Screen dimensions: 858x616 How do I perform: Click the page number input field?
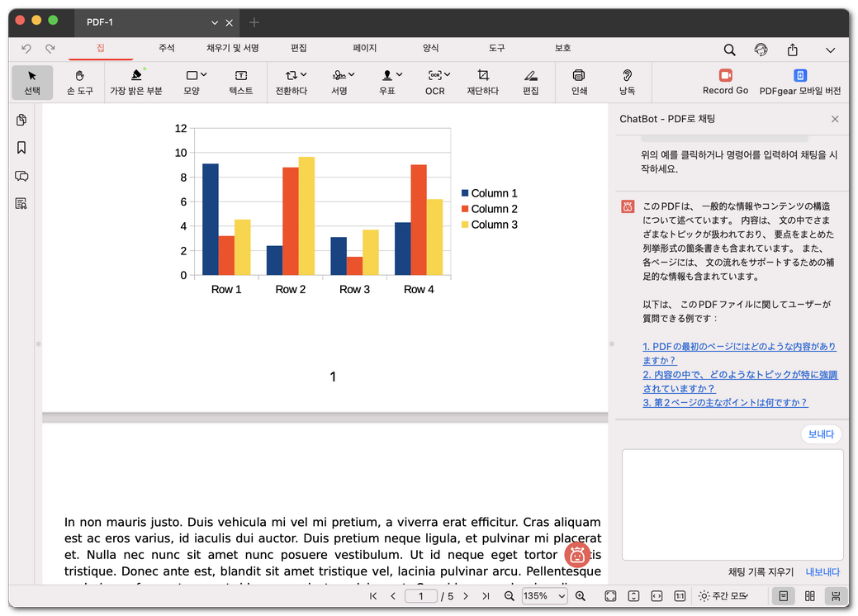(x=420, y=595)
